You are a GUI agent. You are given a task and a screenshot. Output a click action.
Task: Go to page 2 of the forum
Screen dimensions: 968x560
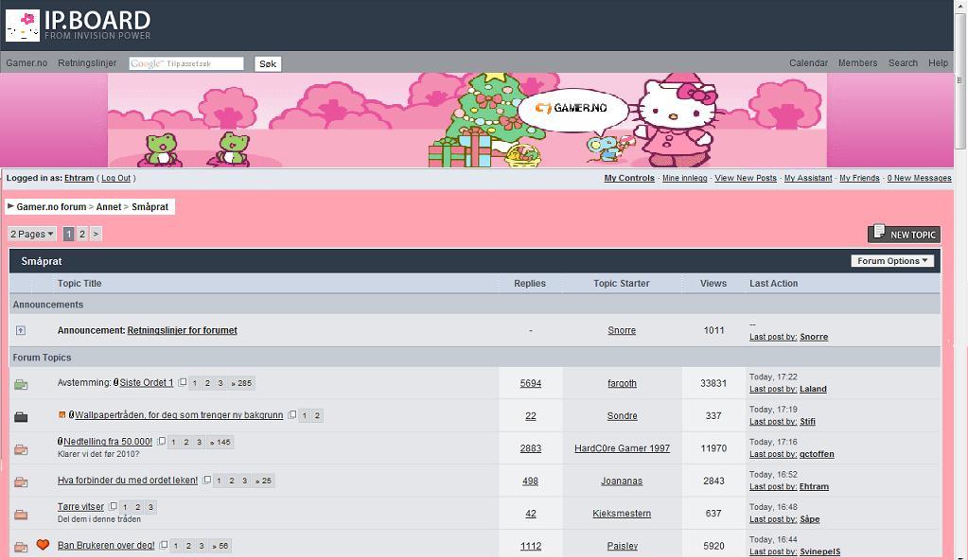point(82,234)
